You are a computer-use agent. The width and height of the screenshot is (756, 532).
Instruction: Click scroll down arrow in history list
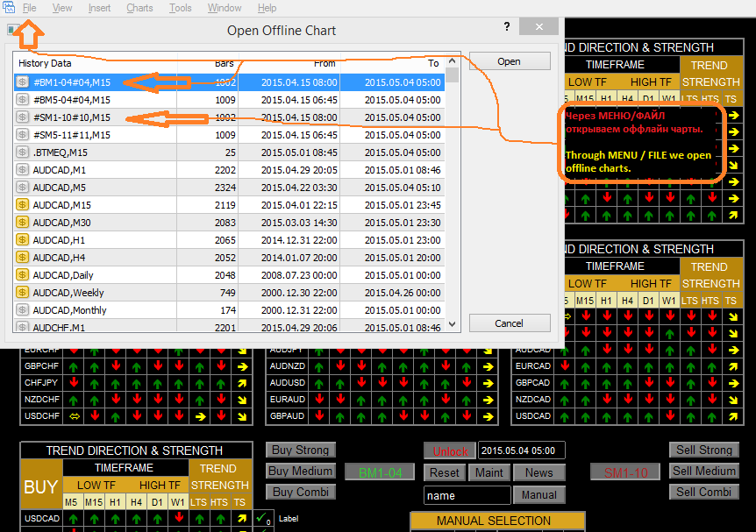coord(452,324)
